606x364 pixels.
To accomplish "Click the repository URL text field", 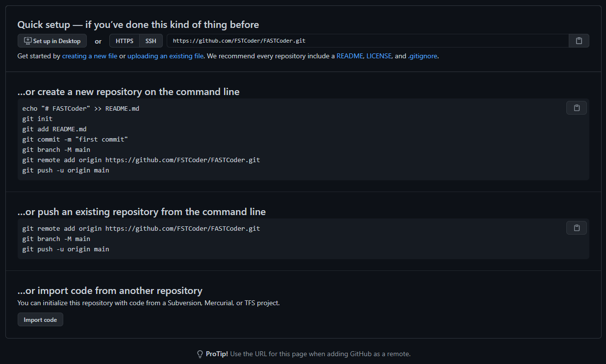I will [x=368, y=41].
